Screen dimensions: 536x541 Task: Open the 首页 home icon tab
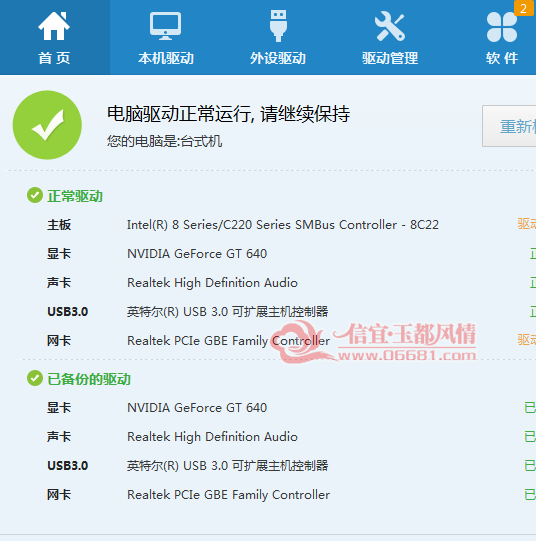[x=54, y=26]
